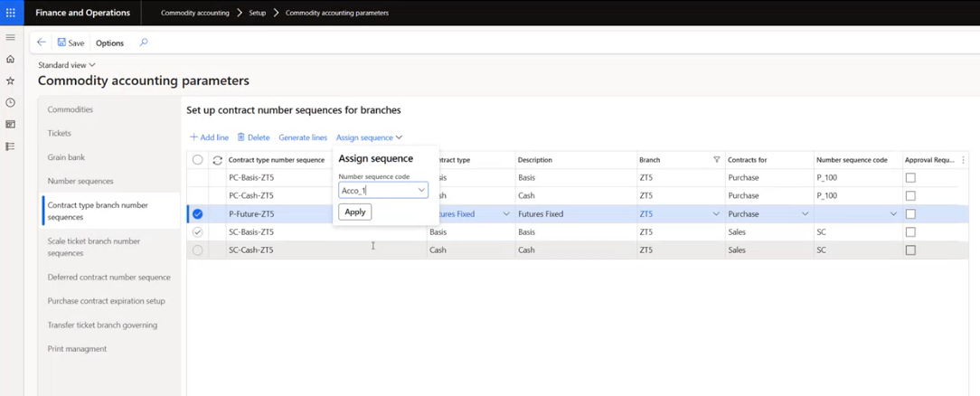The width and height of the screenshot is (980, 396).
Task: Click the Apply button
Action: 354,212
